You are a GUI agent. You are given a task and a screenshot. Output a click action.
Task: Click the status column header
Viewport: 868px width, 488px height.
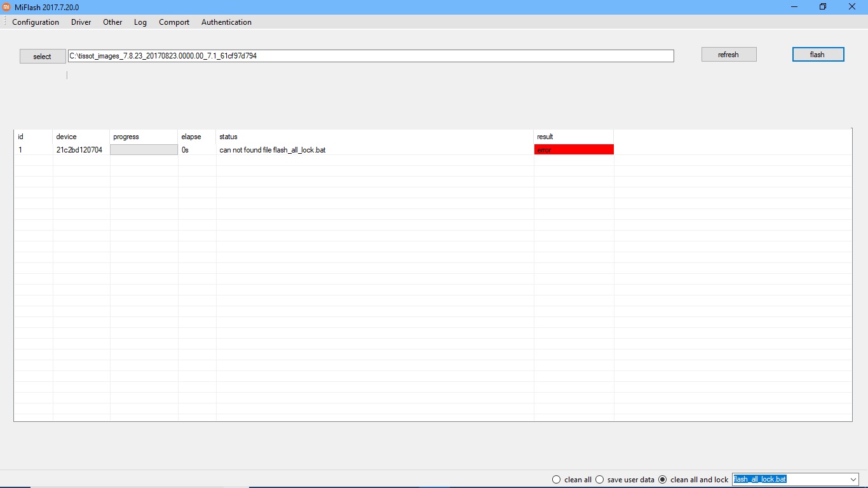[375, 137]
